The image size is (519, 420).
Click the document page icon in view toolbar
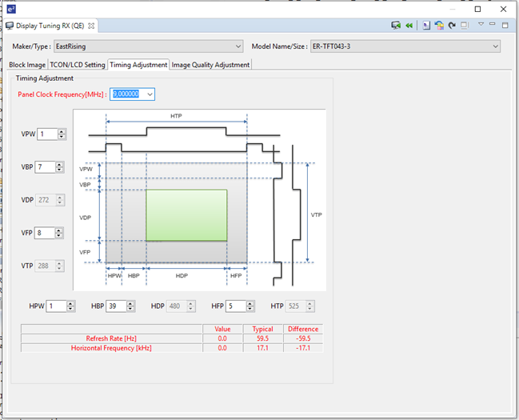point(427,26)
